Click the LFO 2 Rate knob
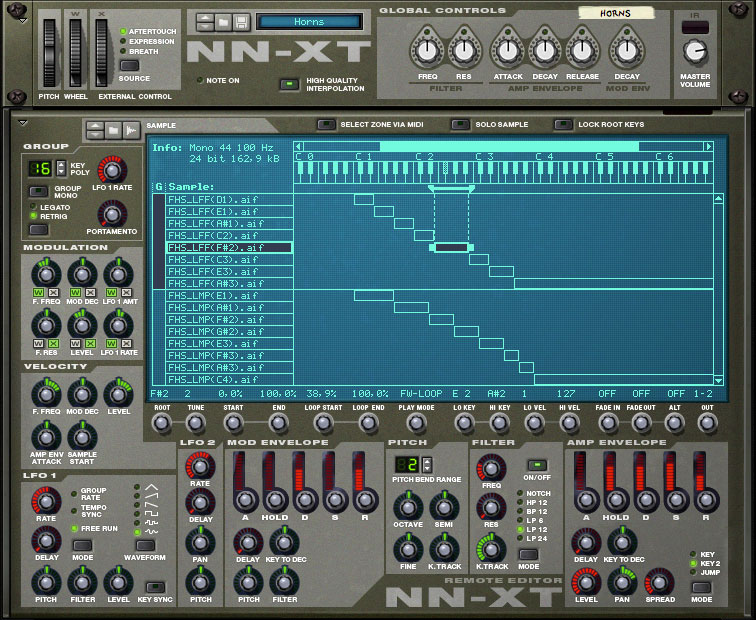 (200, 466)
